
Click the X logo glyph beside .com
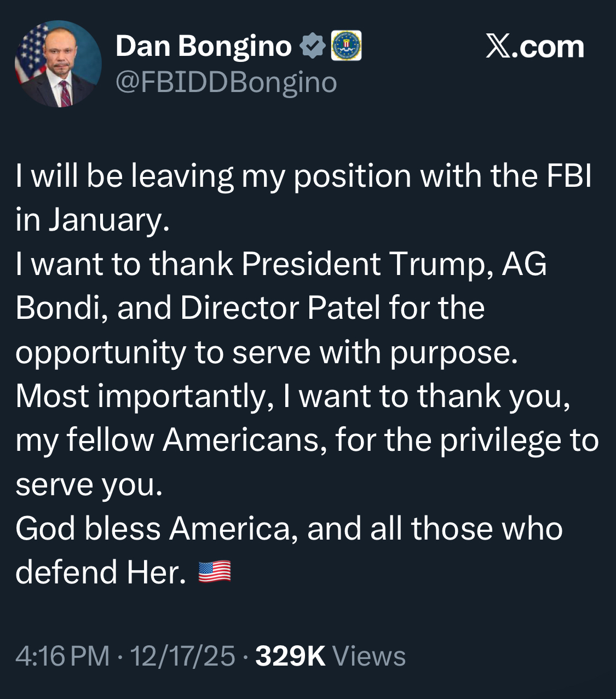click(x=498, y=47)
